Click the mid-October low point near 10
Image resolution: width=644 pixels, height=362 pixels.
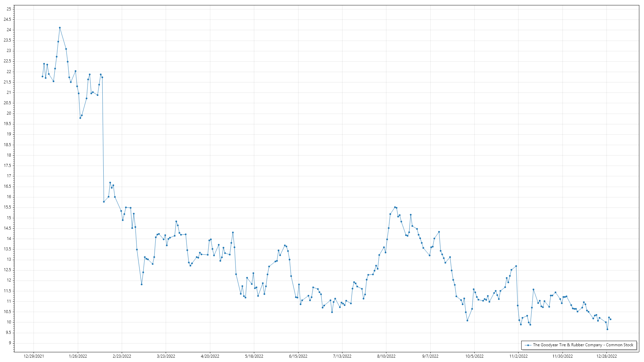tap(467, 320)
